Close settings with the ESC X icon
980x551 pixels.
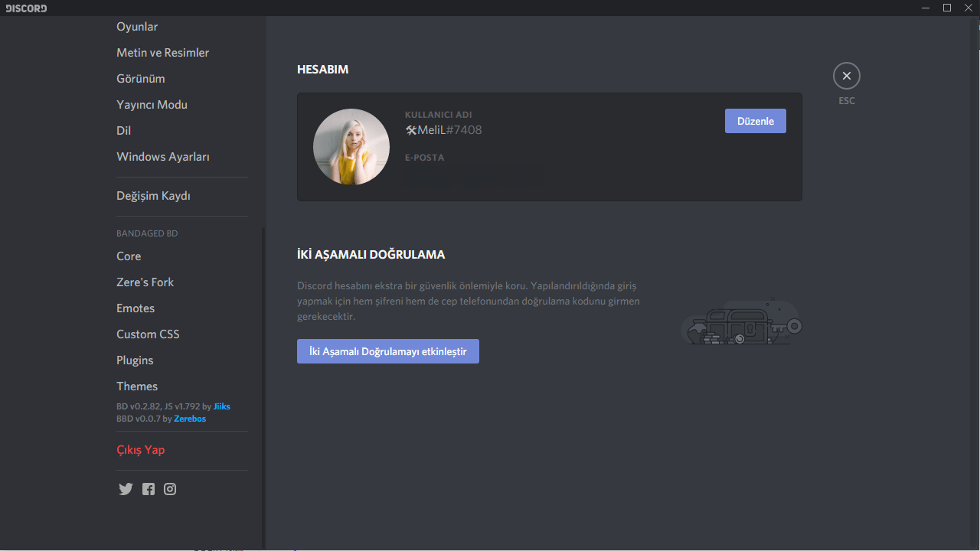click(x=847, y=77)
